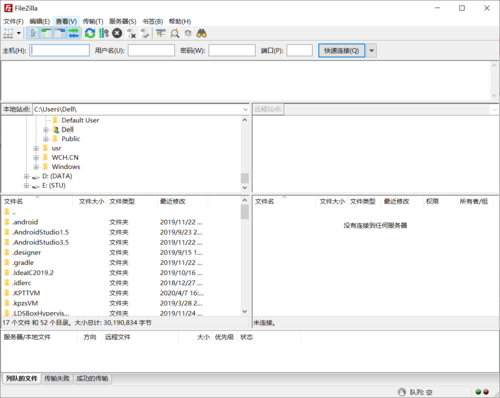Select the Dell user folder in tree
Viewport: 500px width, 398px height.
(x=67, y=130)
